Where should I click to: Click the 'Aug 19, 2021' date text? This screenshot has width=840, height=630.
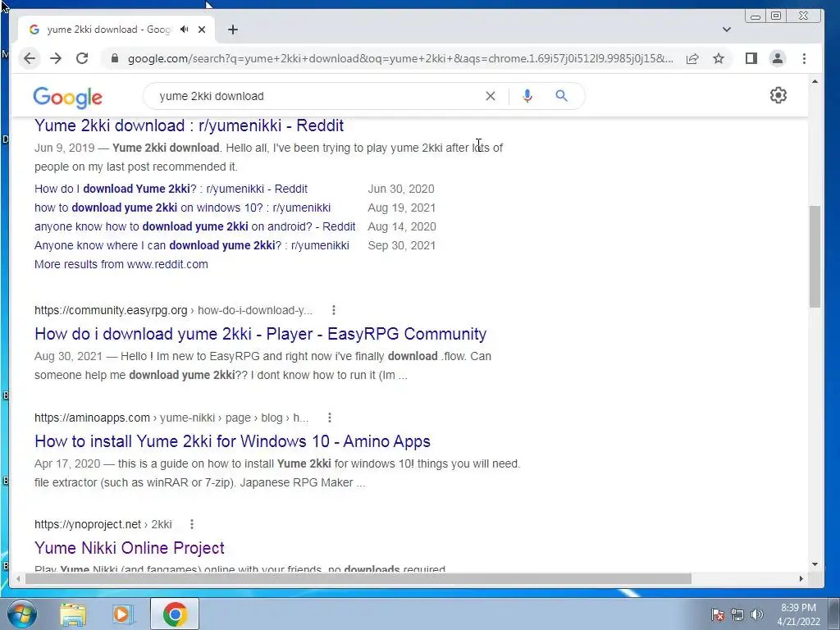402,208
